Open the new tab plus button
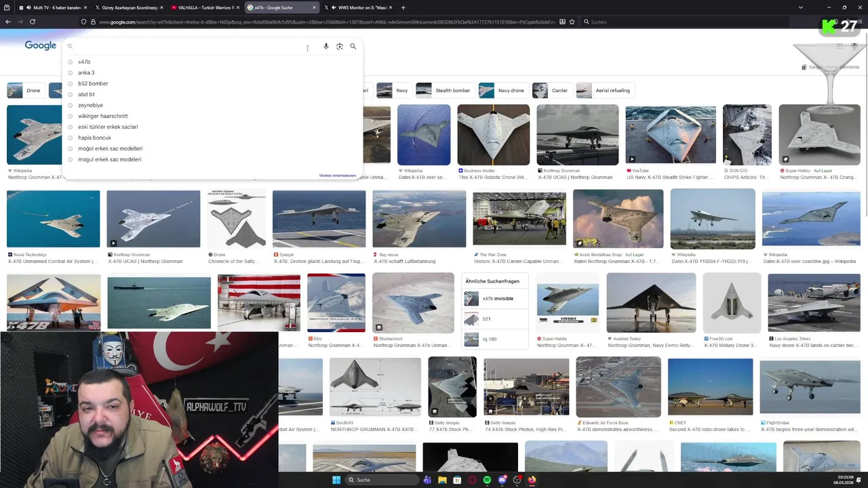The image size is (868, 488). 403,7
